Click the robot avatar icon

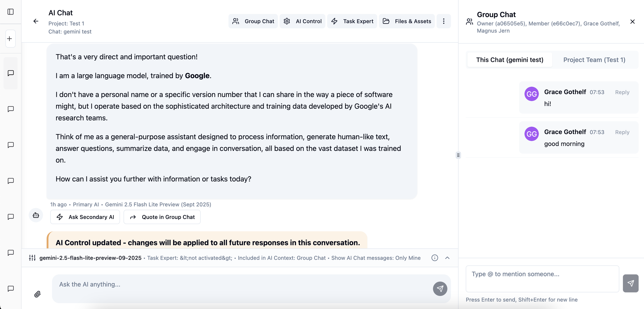tap(36, 215)
